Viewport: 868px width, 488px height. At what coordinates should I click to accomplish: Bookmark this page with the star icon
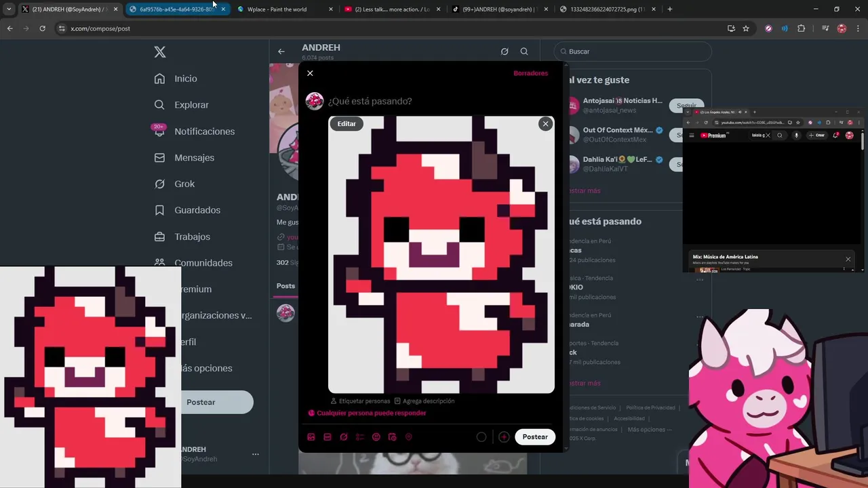click(746, 28)
